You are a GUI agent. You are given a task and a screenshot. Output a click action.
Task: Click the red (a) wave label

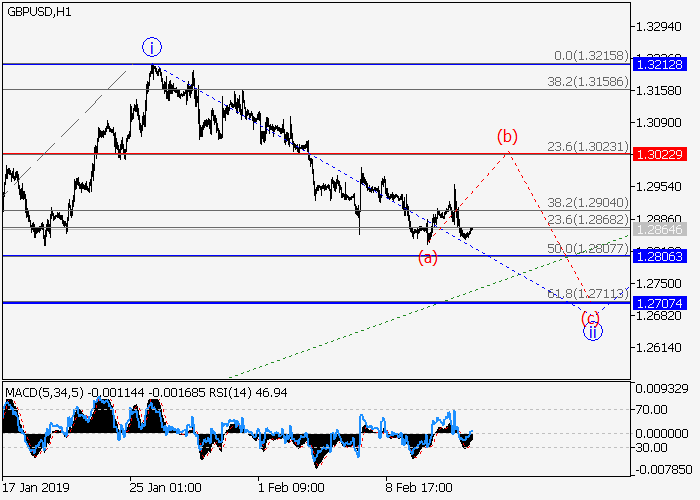[x=428, y=258]
